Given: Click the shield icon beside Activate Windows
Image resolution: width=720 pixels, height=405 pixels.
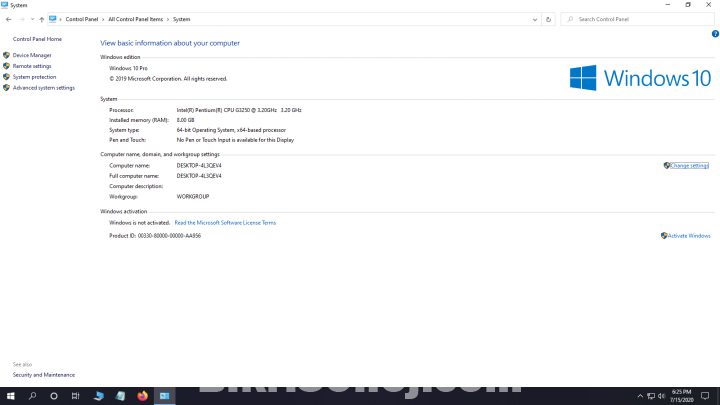Looking at the screenshot, I should [664, 236].
